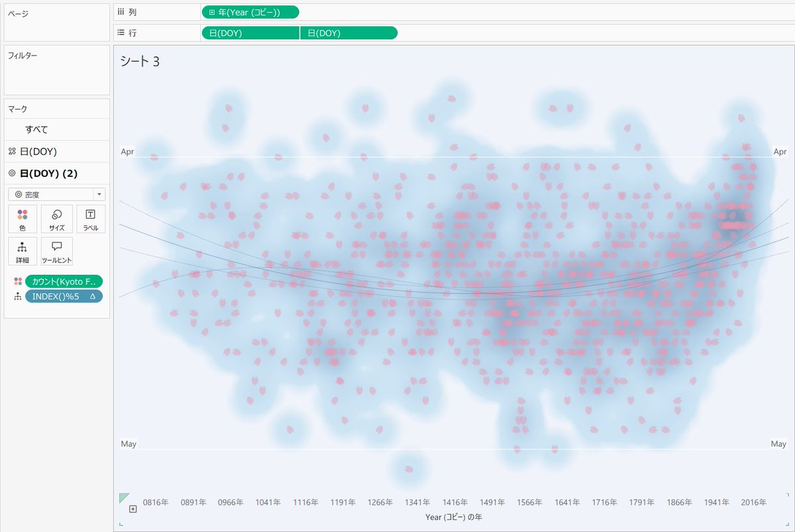Open the ツールヒント (Tooltip) marks button
795x532 pixels.
pos(57,251)
